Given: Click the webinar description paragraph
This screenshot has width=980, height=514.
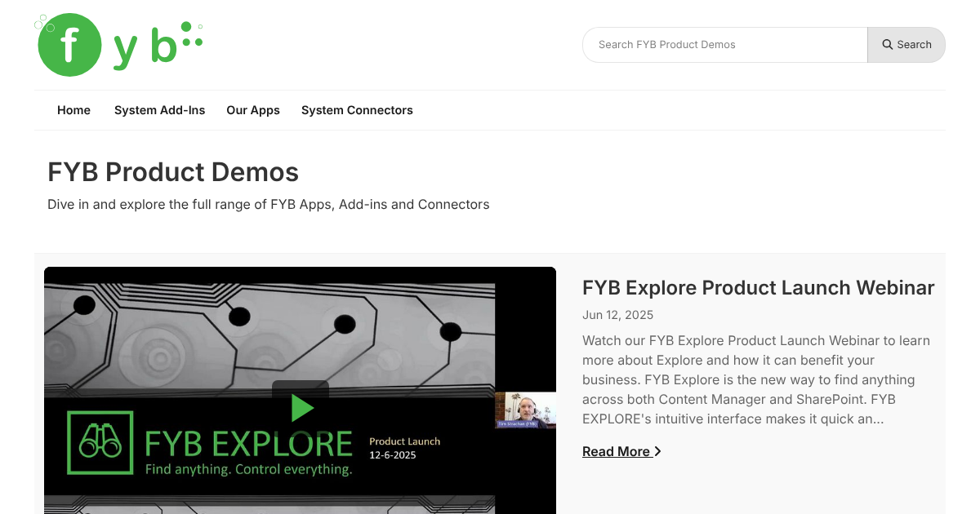Looking at the screenshot, I should coord(756,379).
